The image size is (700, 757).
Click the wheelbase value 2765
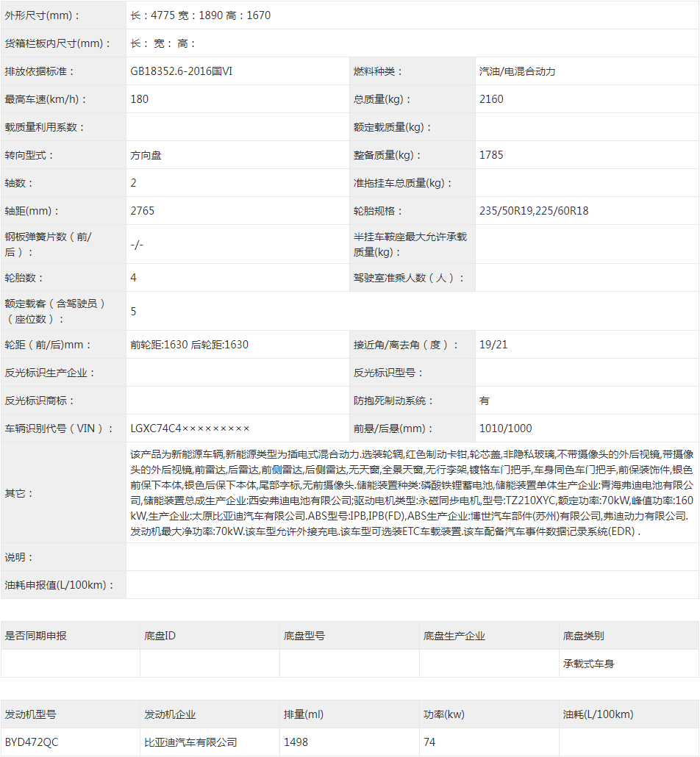[143, 211]
